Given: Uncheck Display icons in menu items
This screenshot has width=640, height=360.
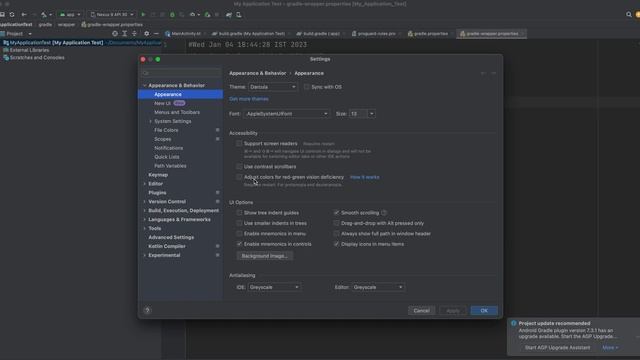Looking at the screenshot, I should tap(336, 244).
